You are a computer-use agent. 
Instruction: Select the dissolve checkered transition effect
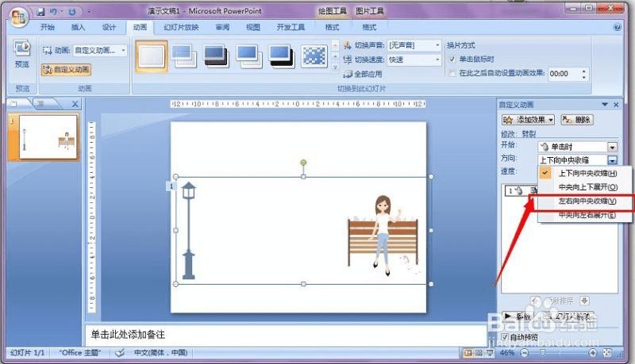pos(314,56)
